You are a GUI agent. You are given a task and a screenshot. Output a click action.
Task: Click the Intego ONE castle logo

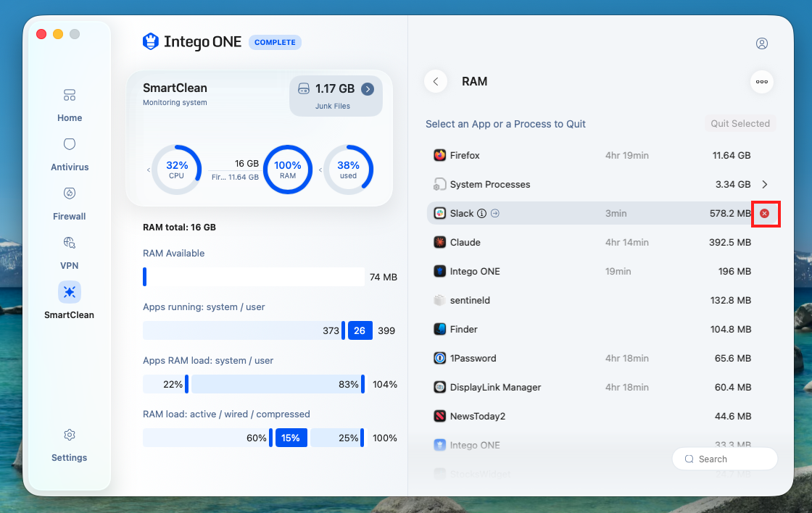(x=150, y=41)
